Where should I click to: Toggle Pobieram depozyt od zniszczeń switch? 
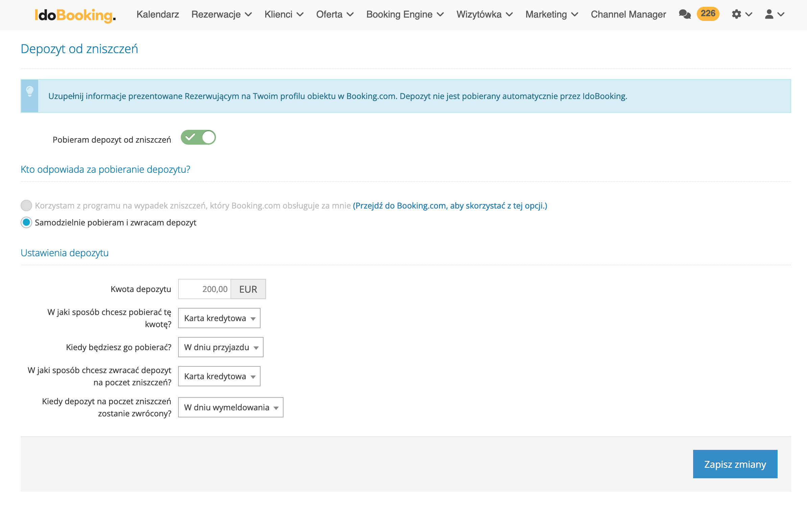tap(198, 138)
